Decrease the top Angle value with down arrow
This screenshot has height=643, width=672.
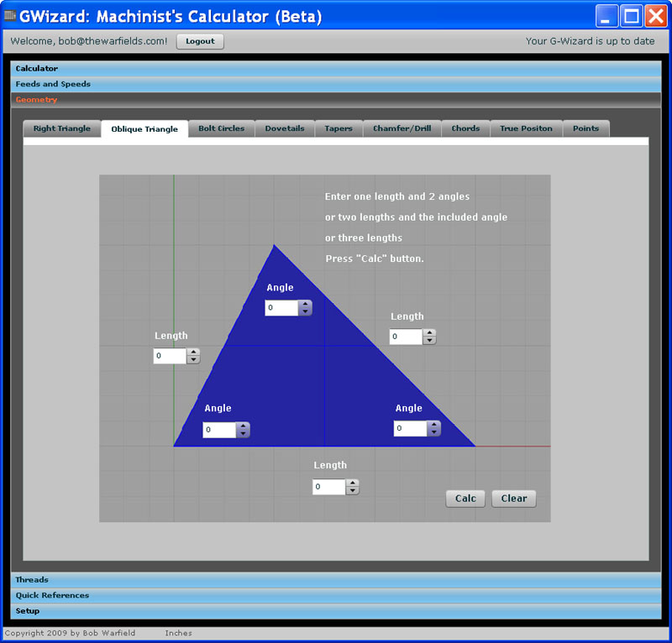coord(305,311)
